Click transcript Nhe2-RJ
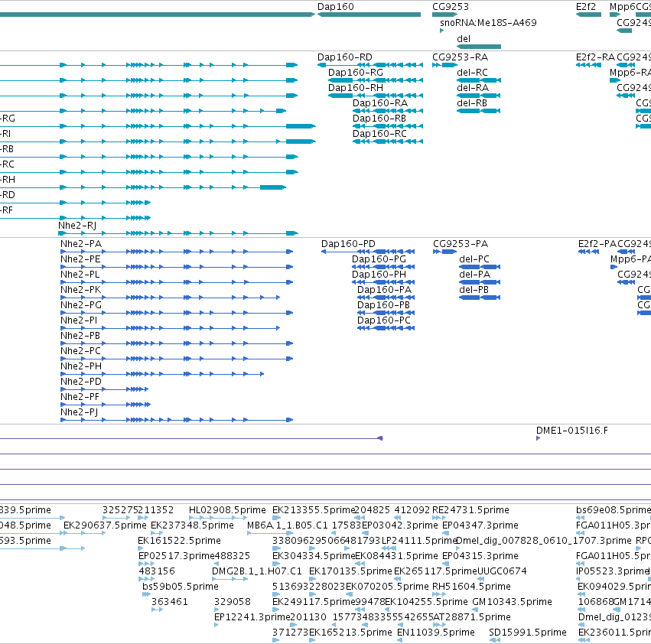This screenshot has height=644, width=651. [77, 226]
